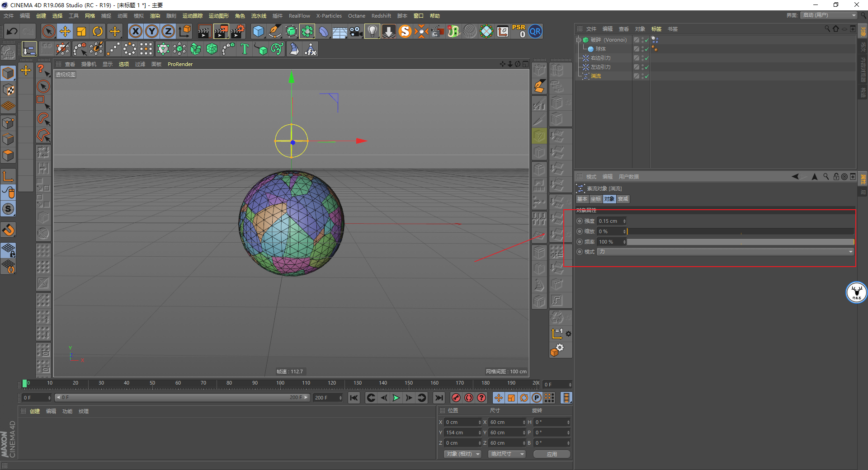
Task: Open 标签 menu in object manager
Action: pos(656,29)
